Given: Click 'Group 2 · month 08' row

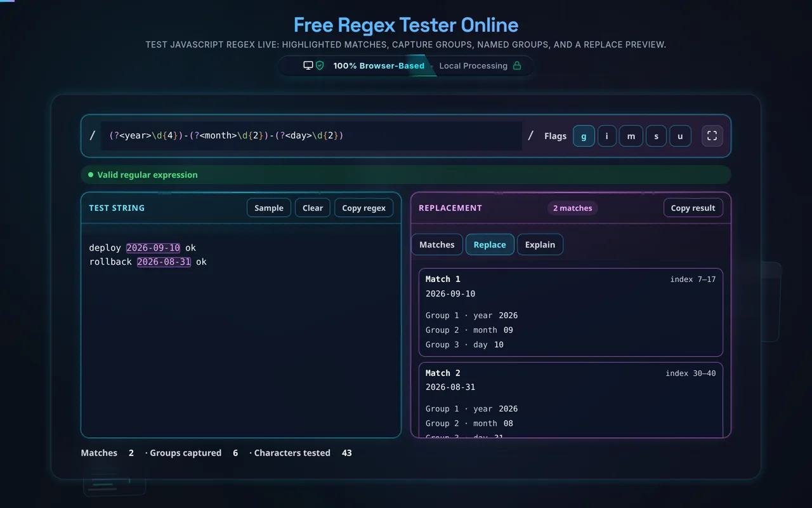Looking at the screenshot, I should pyautogui.click(x=469, y=424).
